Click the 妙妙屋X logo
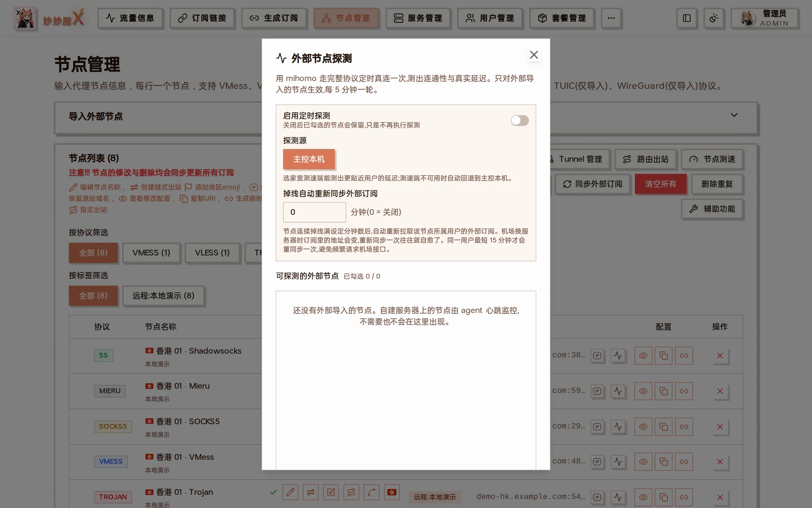 50,18
